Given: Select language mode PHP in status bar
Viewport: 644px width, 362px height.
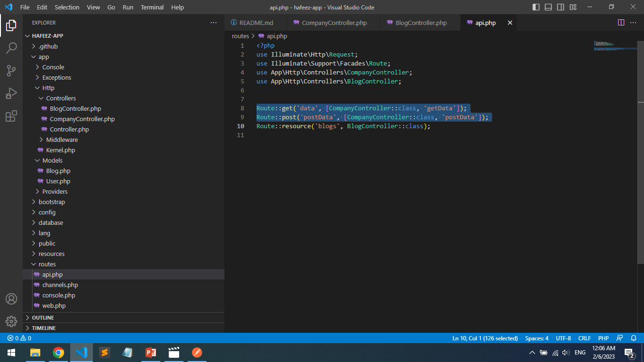Looking at the screenshot, I should point(603,338).
